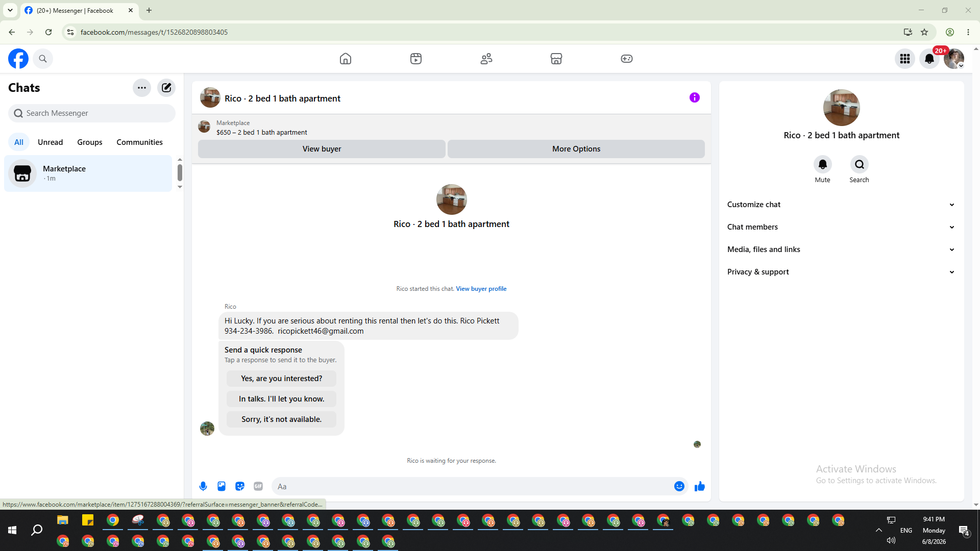Select the Communities filter tab
This screenshot has width=980, height=551.
[139, 142]
